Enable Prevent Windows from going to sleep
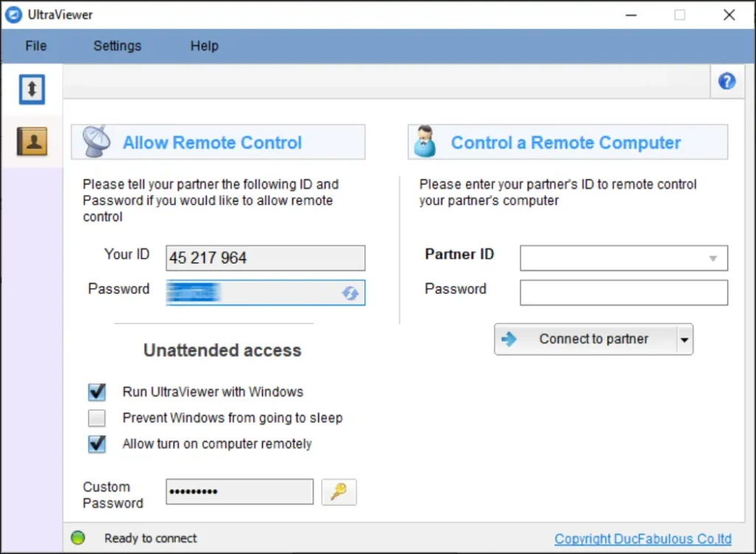The height and width of the screenshot is (554, 756). point(97,418)
